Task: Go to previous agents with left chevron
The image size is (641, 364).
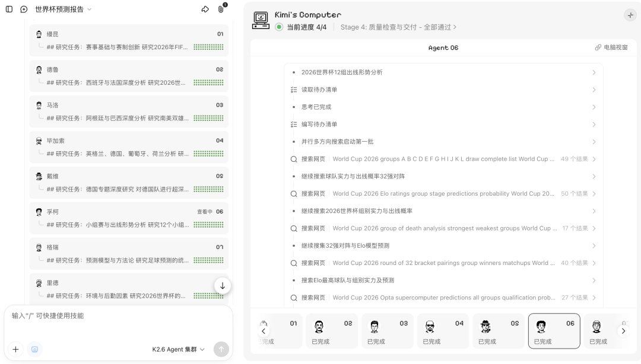Action: 264,331
